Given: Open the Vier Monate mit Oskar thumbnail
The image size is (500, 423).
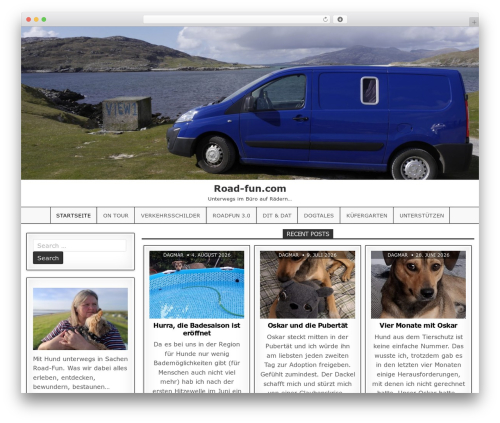Looking at the screenshot, I should [418, 285].
